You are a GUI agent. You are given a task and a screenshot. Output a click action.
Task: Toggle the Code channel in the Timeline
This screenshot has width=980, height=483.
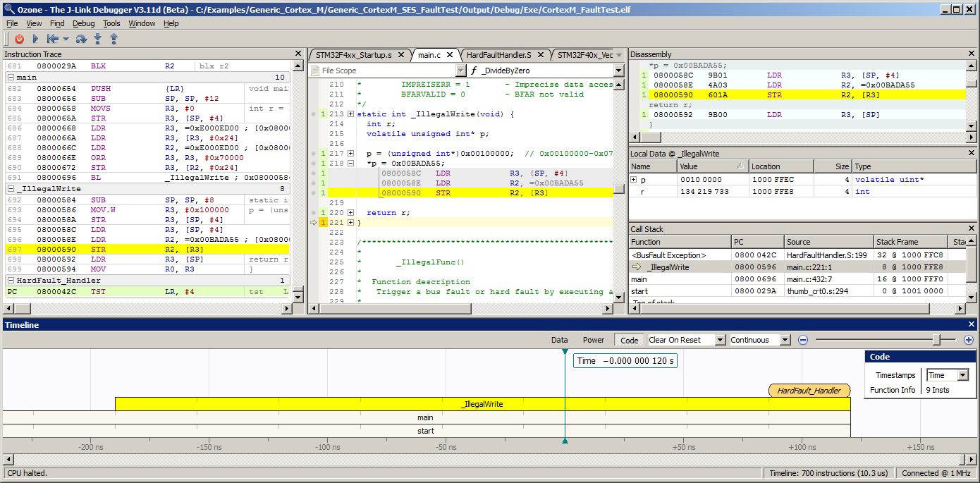pyautogui.click(x=628, y=339)
